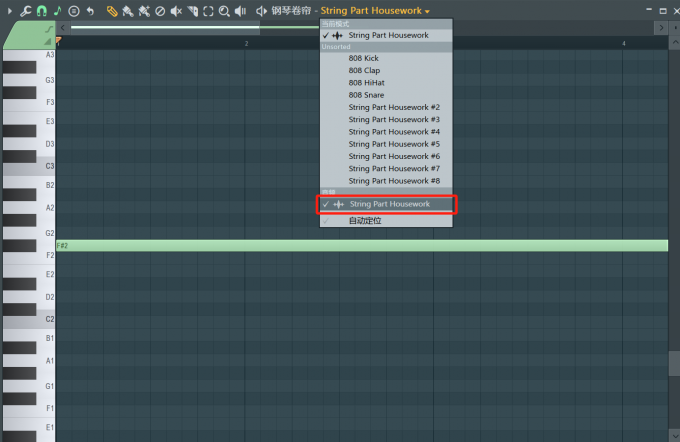Select highlighted String Part Housework near list bottom
680x442 pixels.
click(x=386, y=204)
